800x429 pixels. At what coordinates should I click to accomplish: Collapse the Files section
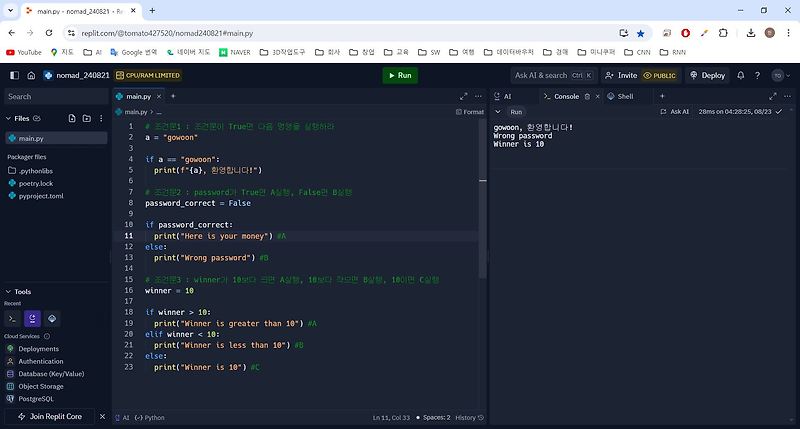coord(8,118)
